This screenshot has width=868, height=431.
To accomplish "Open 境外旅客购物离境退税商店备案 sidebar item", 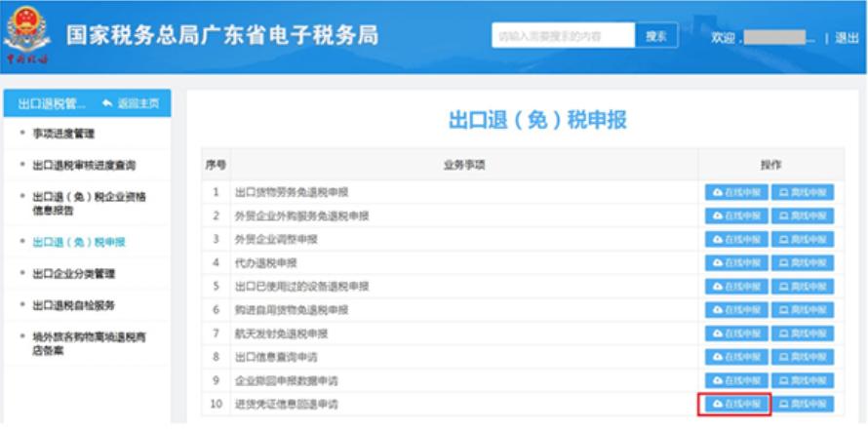I will [89, 343].
